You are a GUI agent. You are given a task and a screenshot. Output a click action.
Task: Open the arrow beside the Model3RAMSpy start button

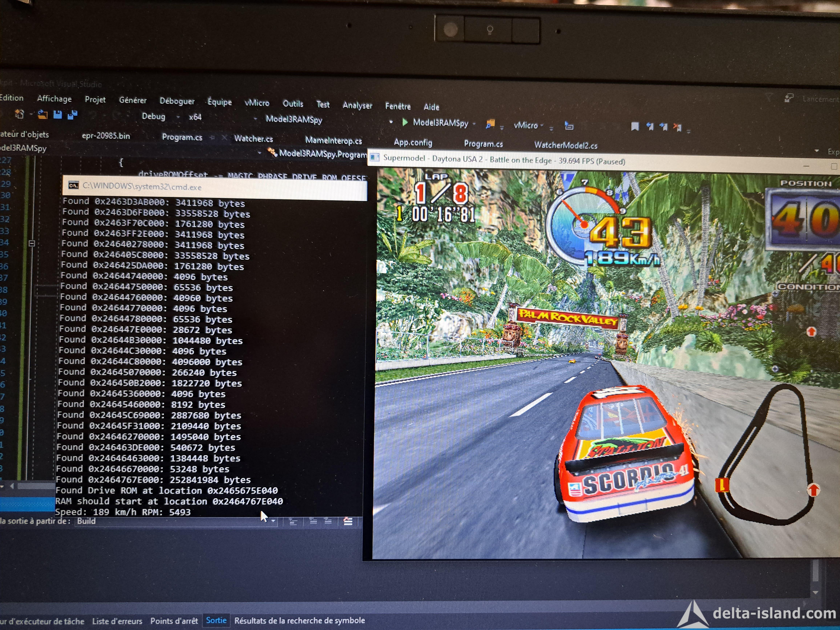[474, 124]
